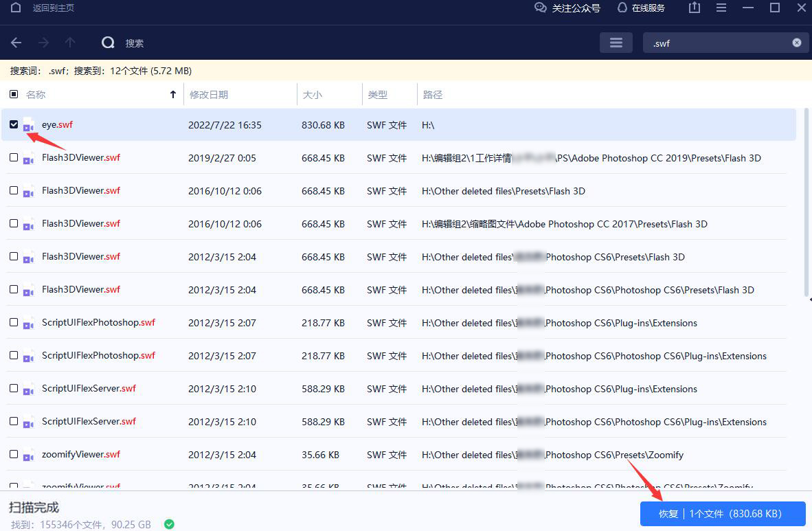
Task: Open the 关注公众号 chat icon
Action: pos(541,8)
